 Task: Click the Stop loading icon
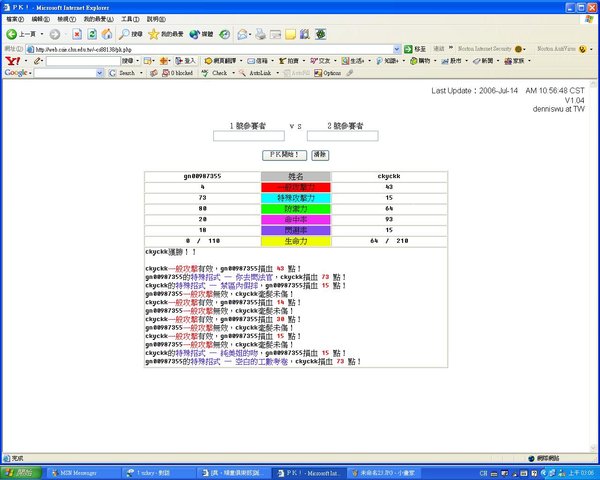point(76,33)
